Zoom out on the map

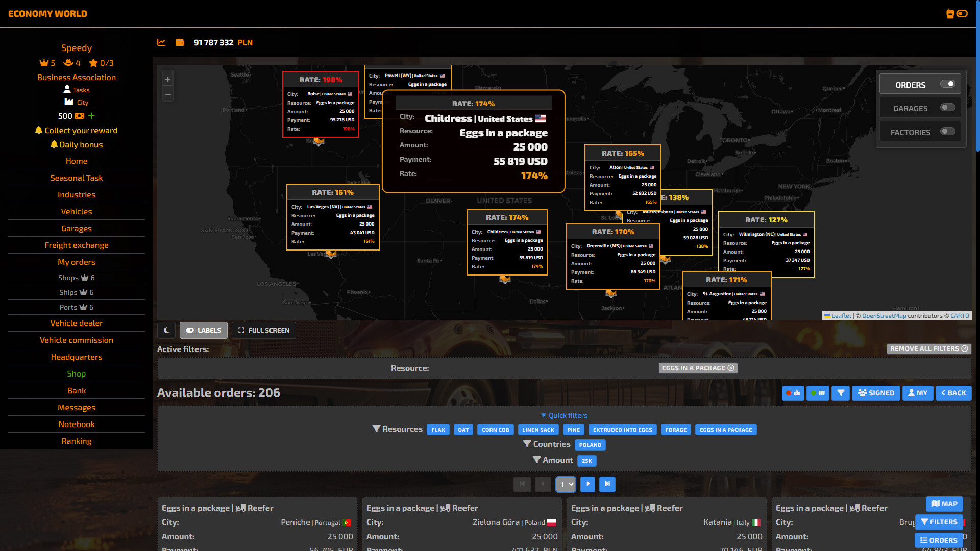(168, 95)
